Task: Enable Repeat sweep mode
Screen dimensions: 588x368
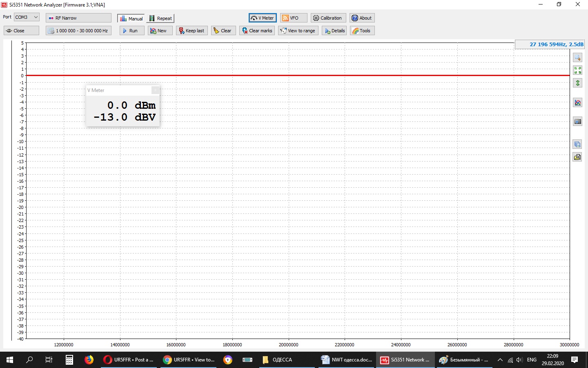Action: tap(160, 18)
